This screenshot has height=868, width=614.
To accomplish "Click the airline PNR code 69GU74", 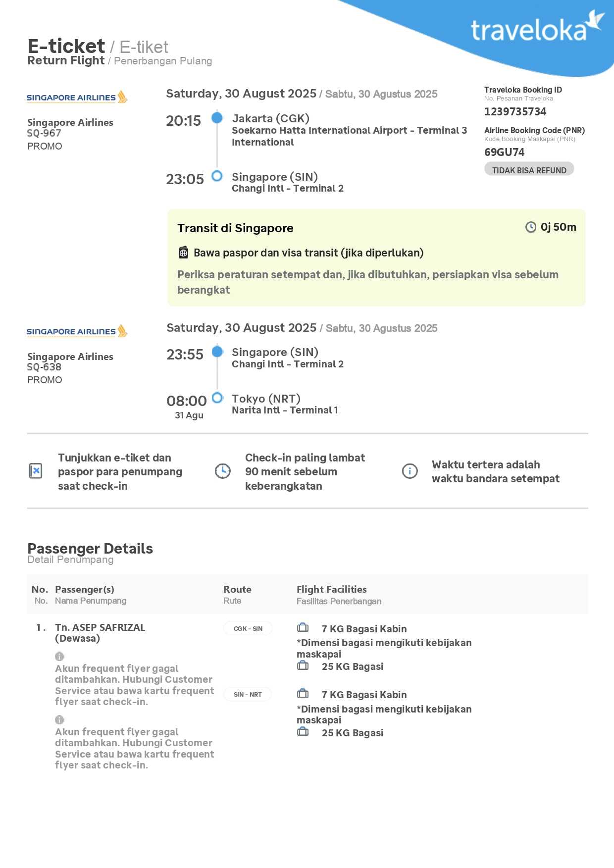I will pos(504,152).
